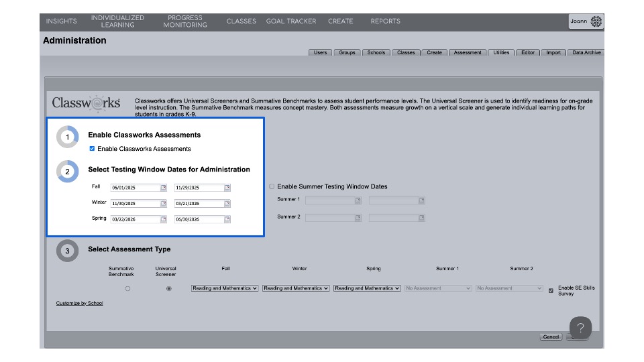Open the Summer 2 No Assessment dropdown
The height and width of the screenshot is (362, 644).
tap(509, 288)
